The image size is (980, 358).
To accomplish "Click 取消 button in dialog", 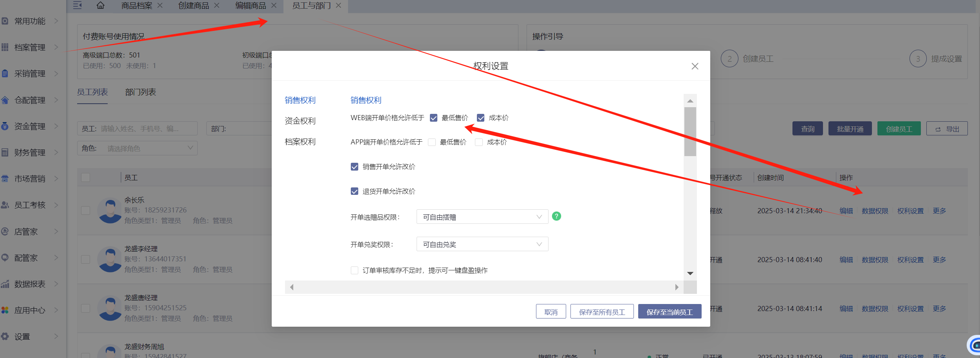I will pos(550,312).
